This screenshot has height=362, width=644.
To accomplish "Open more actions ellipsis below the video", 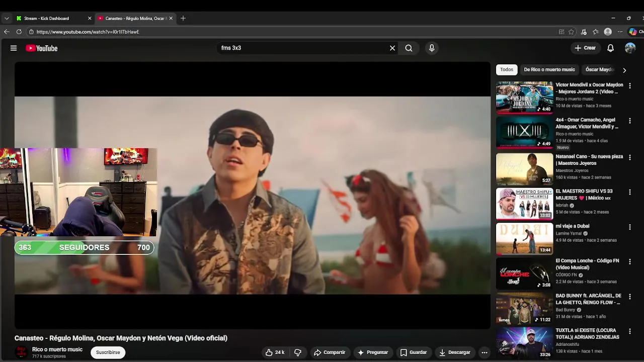I will [x=485, y=352].
